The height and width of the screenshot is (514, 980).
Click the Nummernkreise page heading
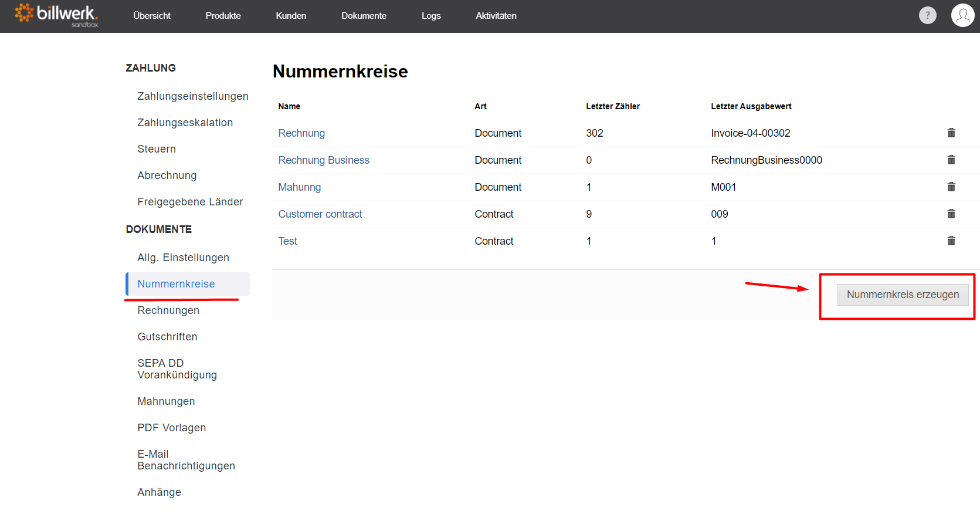coord(340,72)
